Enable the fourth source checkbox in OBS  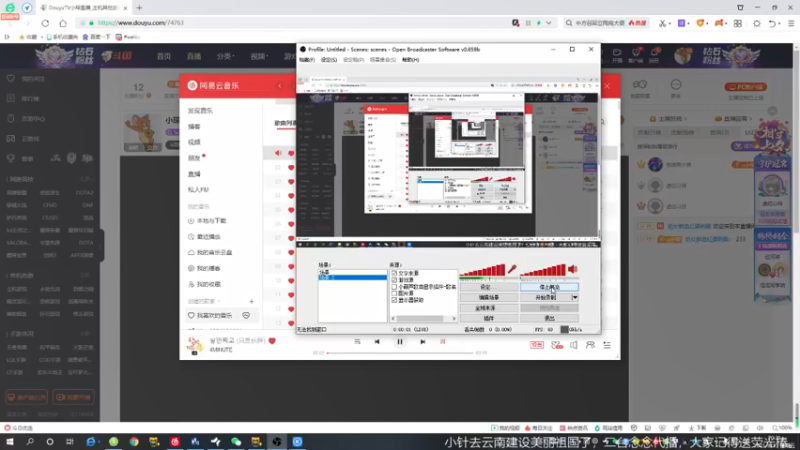point(394,293)
